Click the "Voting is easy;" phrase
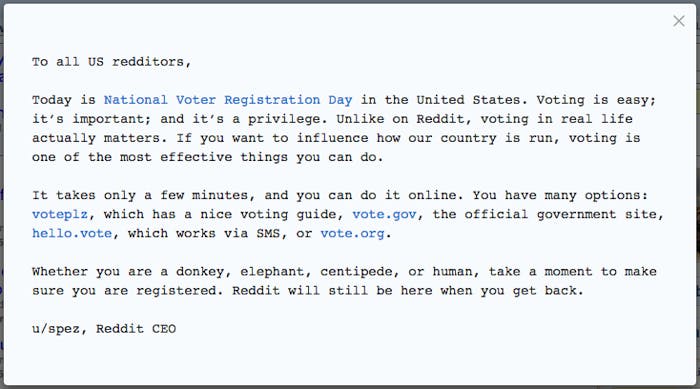This screenshot has width=700, height=389. pyautogui.click(x=596, y=100)
